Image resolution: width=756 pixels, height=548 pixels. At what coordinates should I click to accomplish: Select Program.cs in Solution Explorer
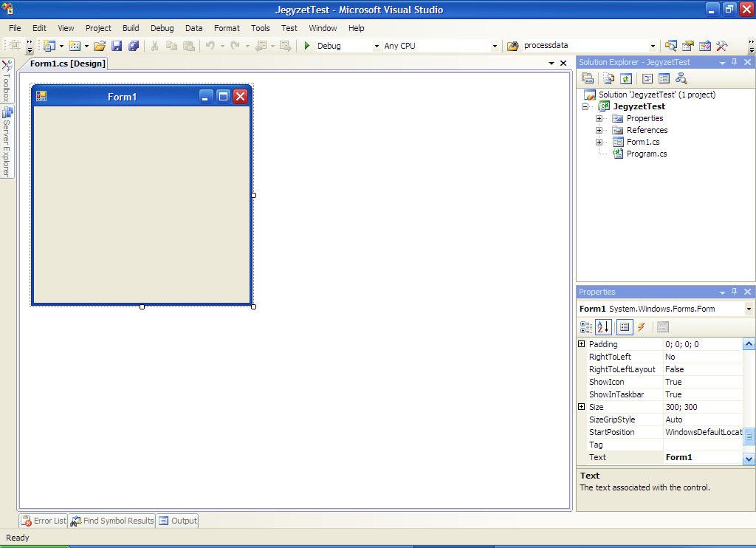click(x=647, y=154)
